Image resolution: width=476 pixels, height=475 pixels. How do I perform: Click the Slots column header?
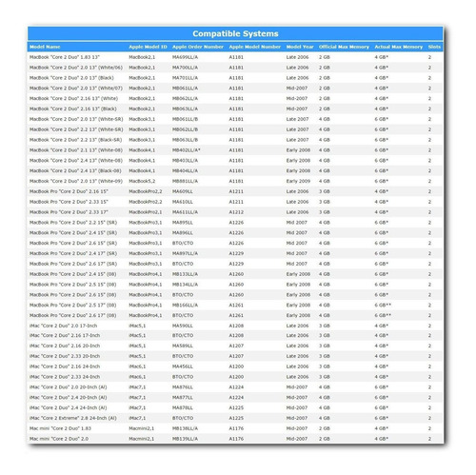434,47
